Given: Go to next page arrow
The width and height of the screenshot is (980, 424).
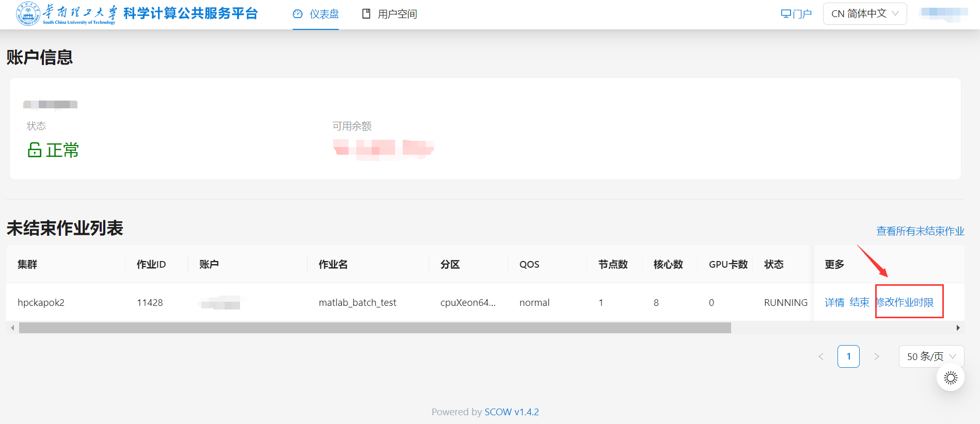Looking at the screenshot, I should coord(877,356).
